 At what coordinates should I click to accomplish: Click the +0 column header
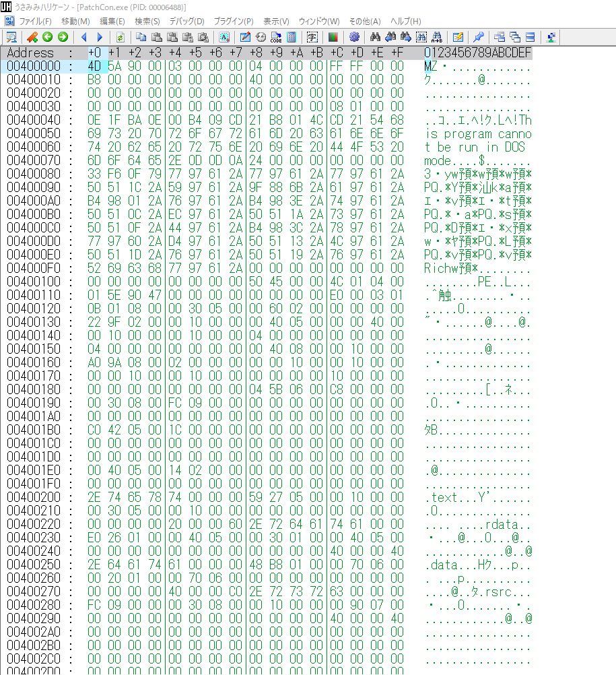(94, 53)
